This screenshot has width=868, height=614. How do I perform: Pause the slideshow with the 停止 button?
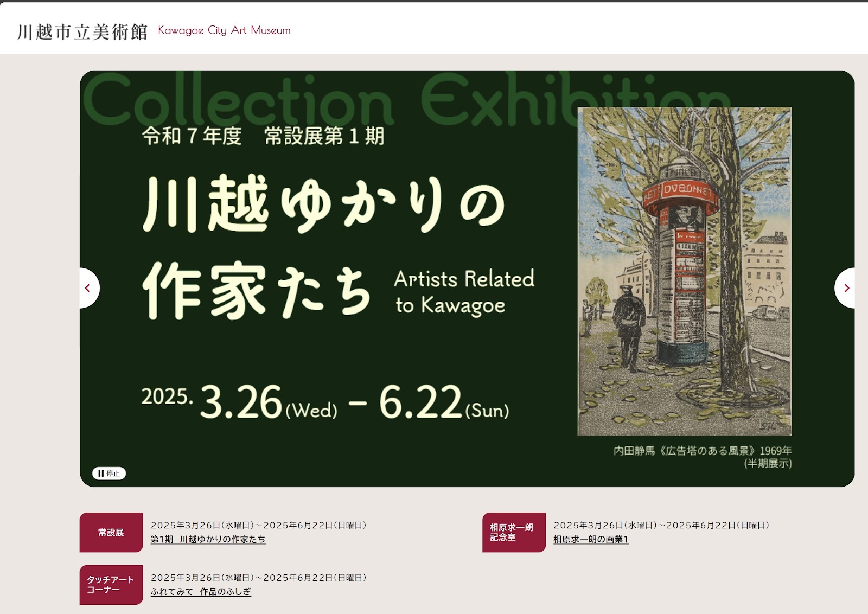[x=109, y=474]
